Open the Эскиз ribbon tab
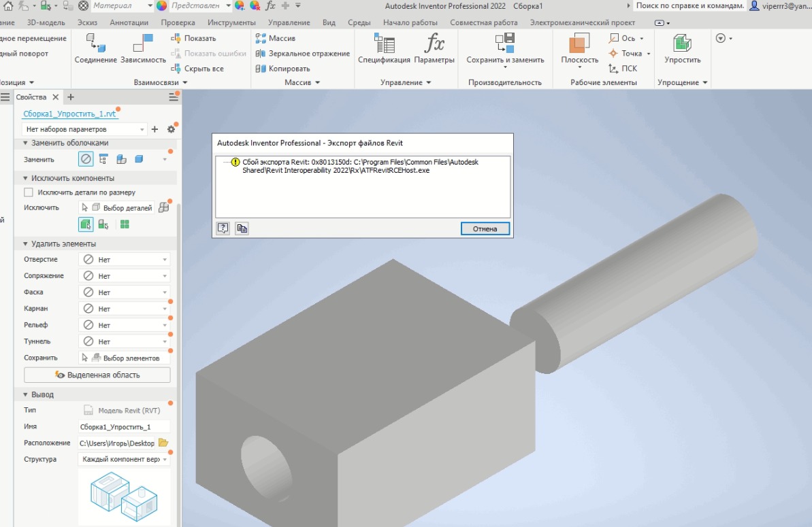Viewport: 812px width, 527px height. point(88,22)
